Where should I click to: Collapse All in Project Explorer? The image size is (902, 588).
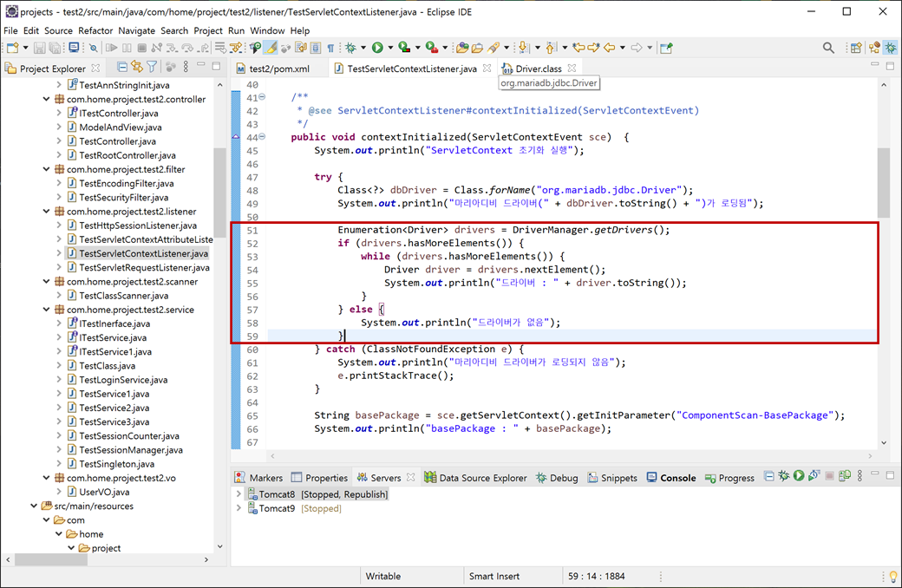pyautogui.click(x=122, y=68)
